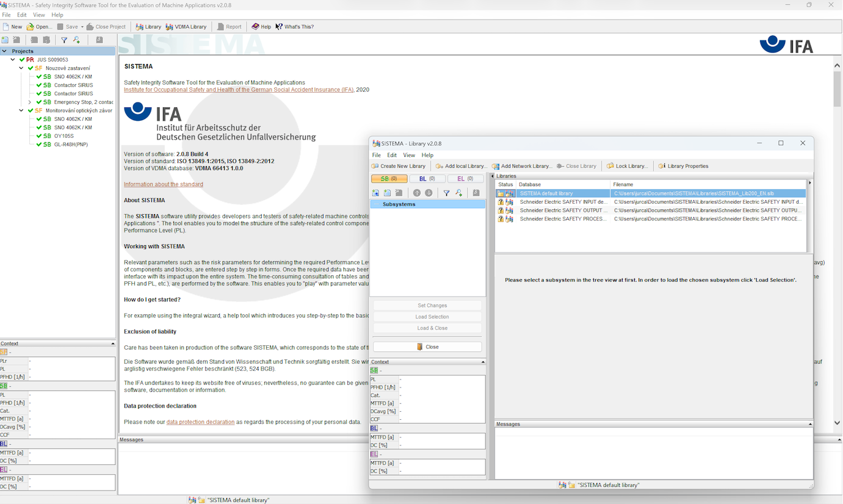
Task: Click the Add Network Library icon
Action: (496, 166)
